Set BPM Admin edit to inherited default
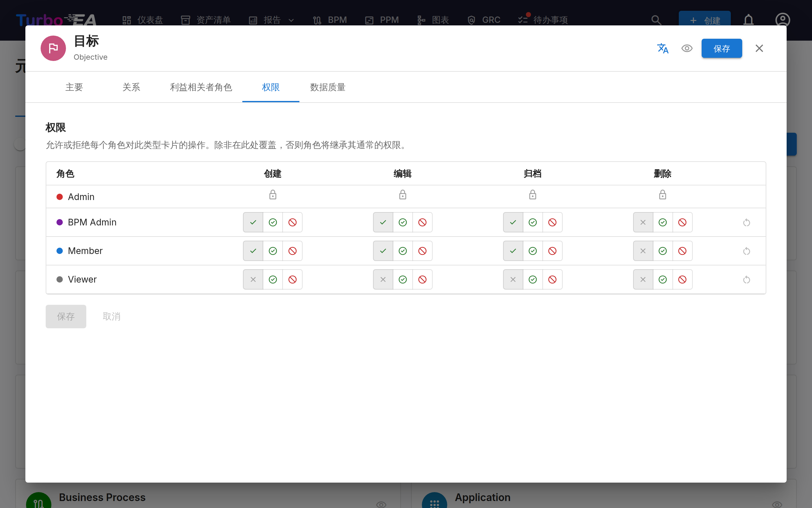Viewport: 812px width, 508px height. (383, 223)
